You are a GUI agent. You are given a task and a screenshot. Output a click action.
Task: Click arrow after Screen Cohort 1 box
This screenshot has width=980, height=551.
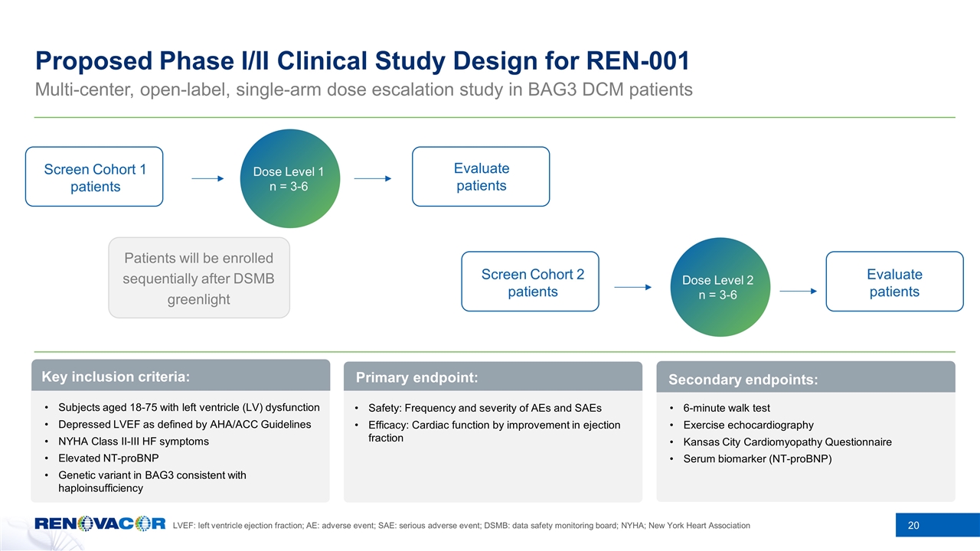pos(207,178)
